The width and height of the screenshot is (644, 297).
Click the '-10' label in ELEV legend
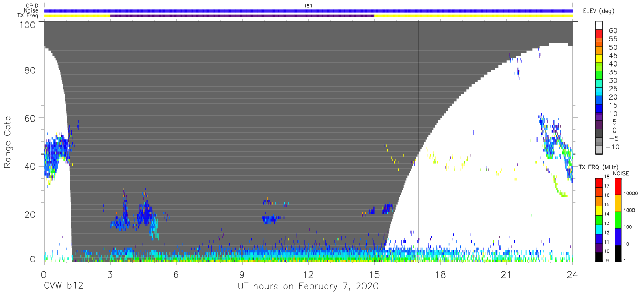pyautogui.click(x=613, y=147)
